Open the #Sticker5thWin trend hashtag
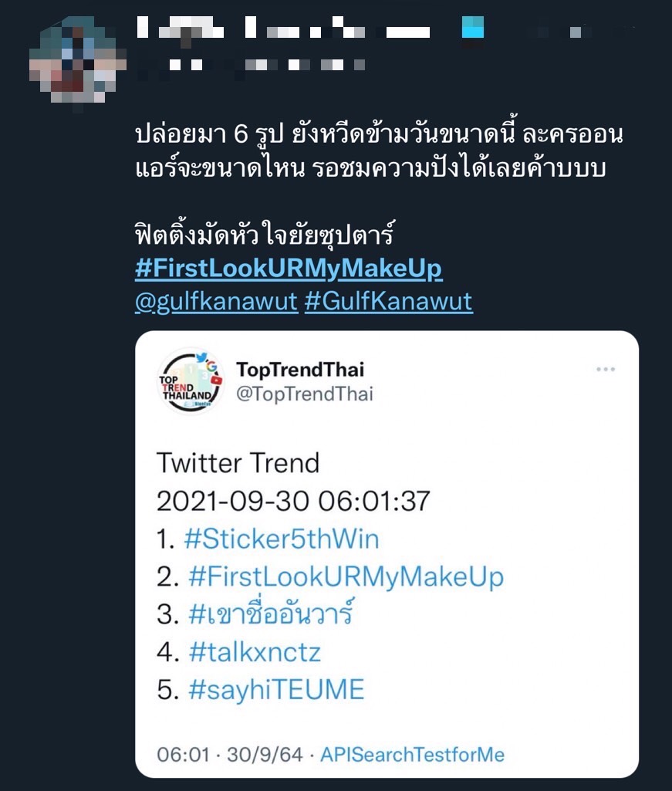The height and width of the screenshot is (791, 672). point(281,539)
